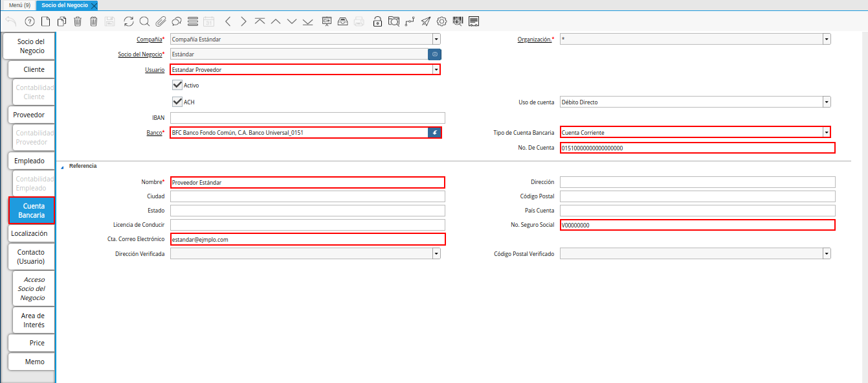Click the Archive tray icon
This screenshot has height=383, width=868.
343,21
